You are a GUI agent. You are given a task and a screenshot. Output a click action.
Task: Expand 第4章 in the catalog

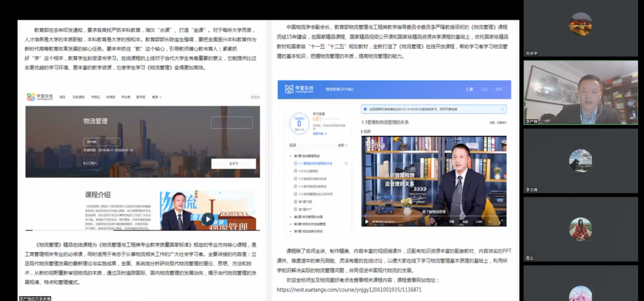coord(307,232)
